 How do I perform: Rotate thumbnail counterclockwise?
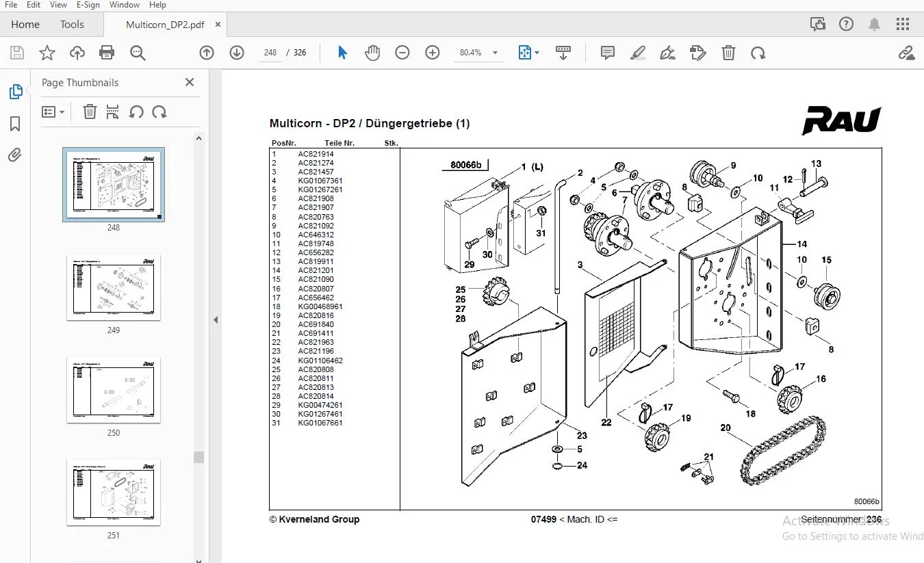[x=136, y=112]
